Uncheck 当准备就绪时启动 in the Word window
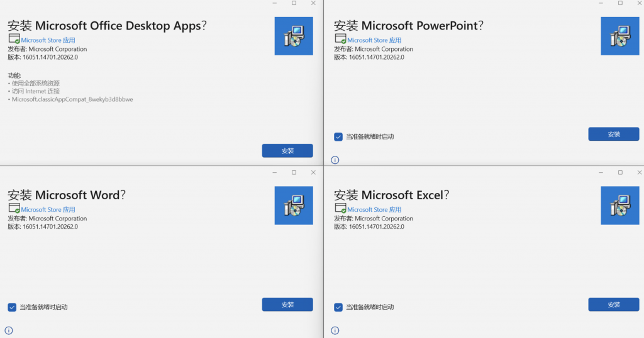 [12, 307]
